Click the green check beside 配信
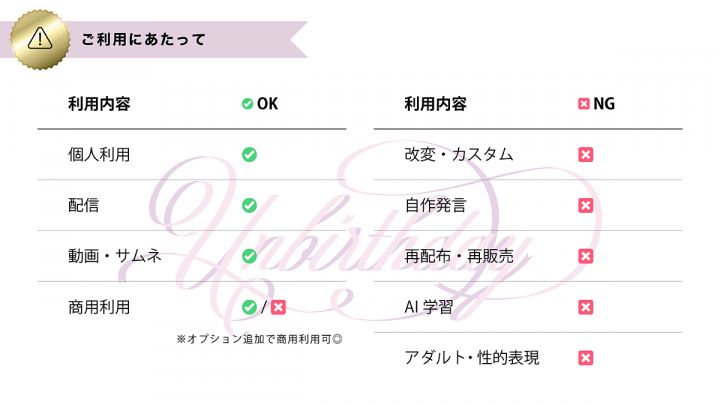 pyautogui.click(x=249, y=205)
